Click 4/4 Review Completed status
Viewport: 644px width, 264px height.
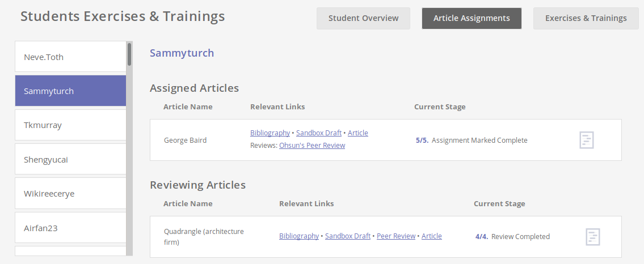tap(512, 237)
